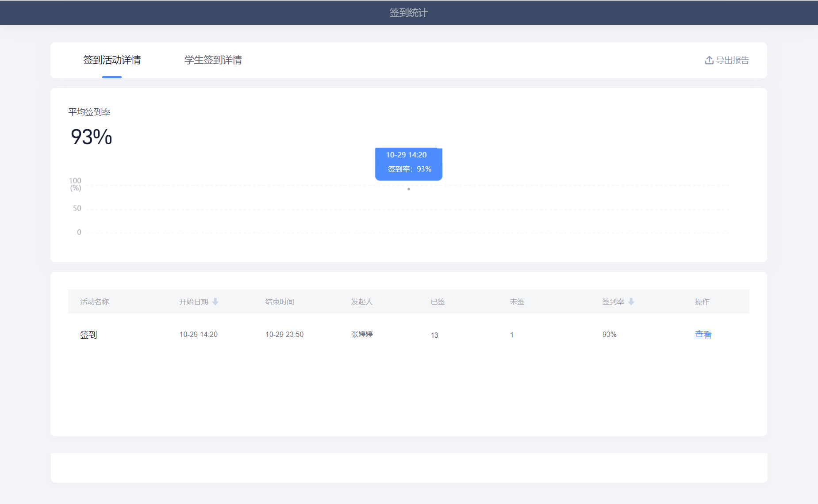Image resolution: width=818 pixels, height=504 pixels.
Task: Click the 未签 column header
Action: (x=517, y=302)
